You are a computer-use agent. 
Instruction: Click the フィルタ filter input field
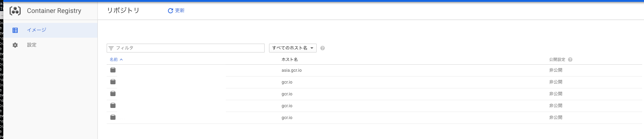tap(186, 48)
